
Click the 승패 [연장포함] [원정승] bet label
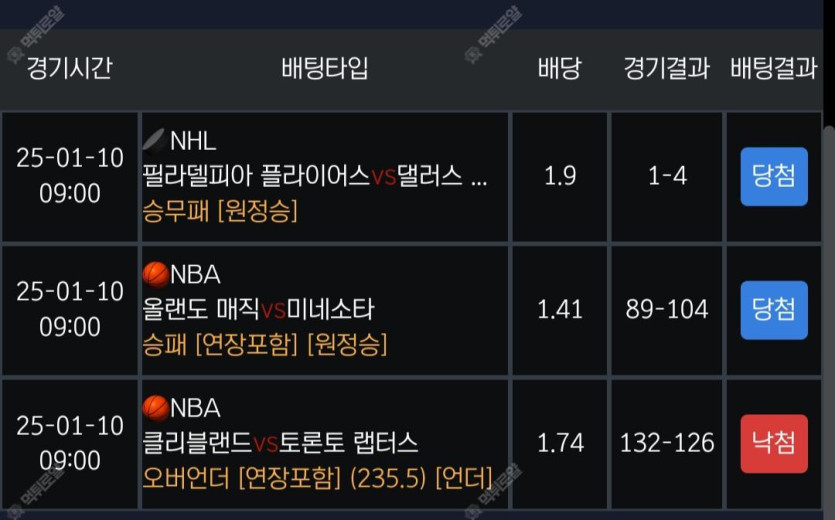pos(265,345)
